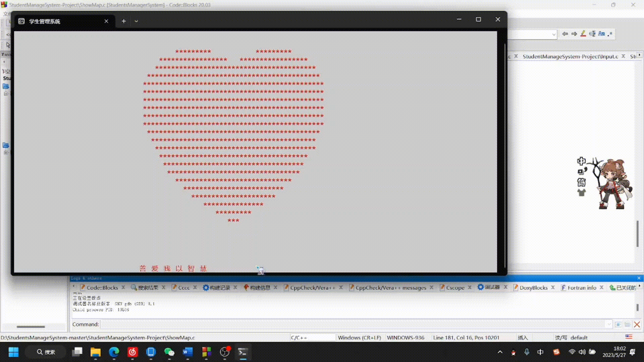644x362 pixels.
Task: Click the selected text search icon
Action: point(592,34)
